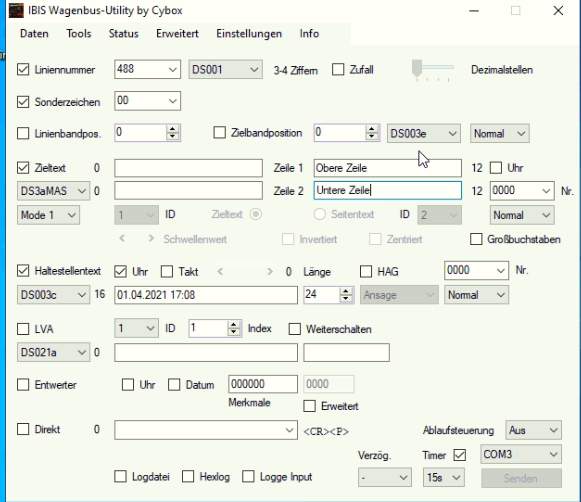Open the Erweitert menu
581x502 pixels.
coord(177,34)
